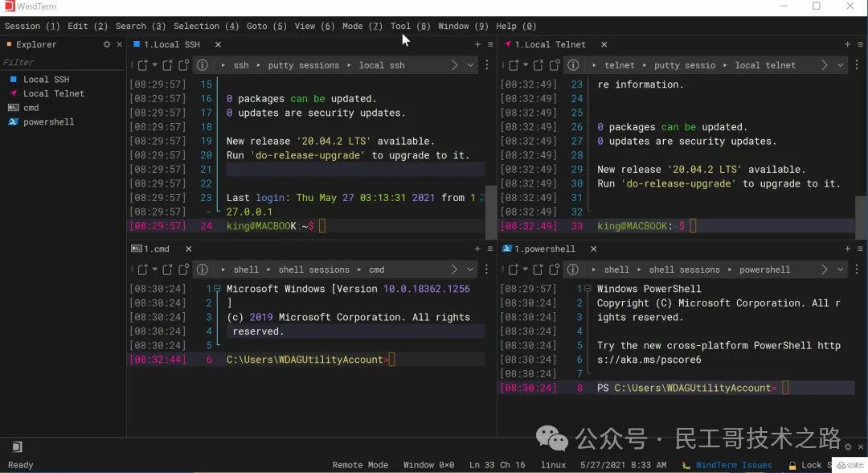Click new session icon in Local SSH toolbar
The width and height of the screenshot is (868, 473).
click(143, 65)
